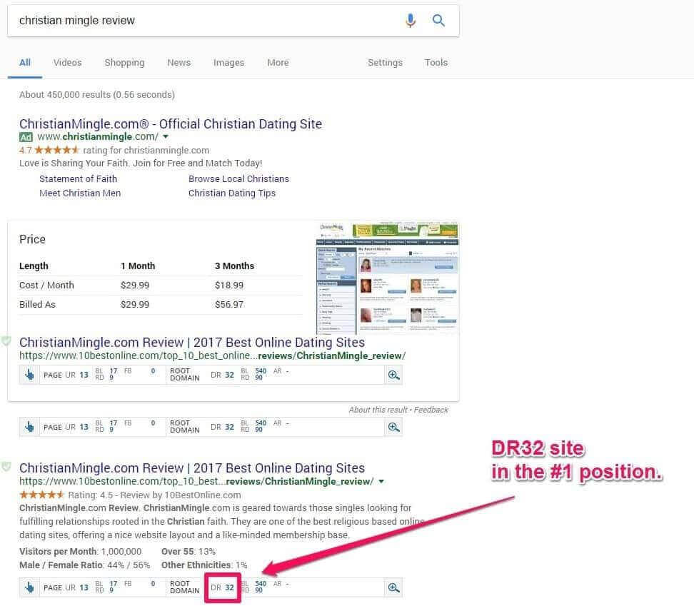Screen dimensions: 694x616
Task: Click the zoom magnifier icon in the bottom SEO bar
Action: pos(393,587)
